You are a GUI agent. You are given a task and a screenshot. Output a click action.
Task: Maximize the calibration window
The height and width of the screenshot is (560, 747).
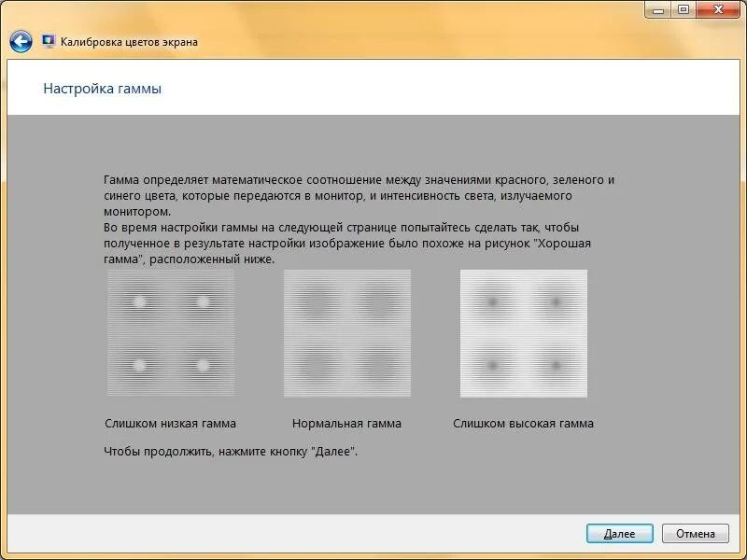[684, 9]
